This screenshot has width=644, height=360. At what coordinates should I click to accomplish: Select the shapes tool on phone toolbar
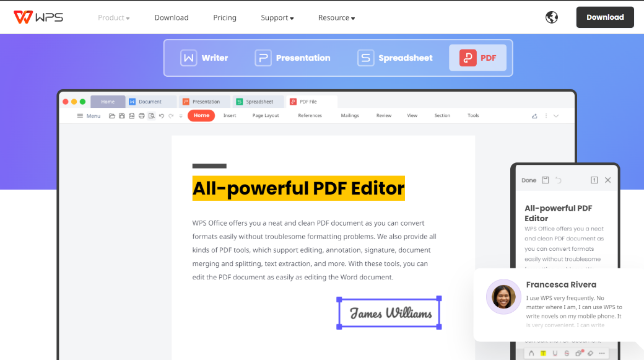[579, 353]
